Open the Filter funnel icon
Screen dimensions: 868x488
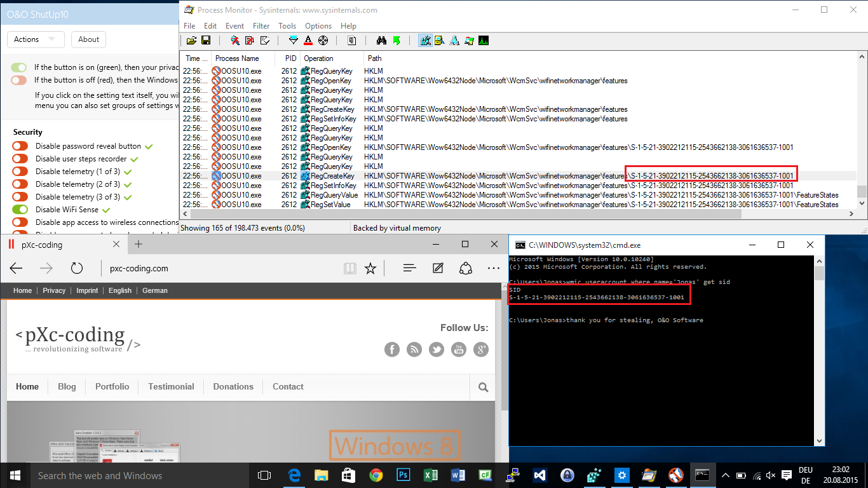pos(293,41)
